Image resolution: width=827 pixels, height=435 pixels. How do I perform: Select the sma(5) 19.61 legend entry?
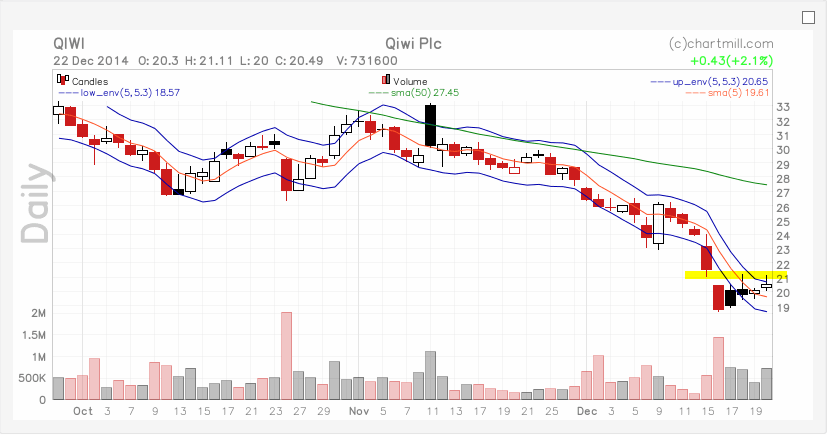(727, 93)
